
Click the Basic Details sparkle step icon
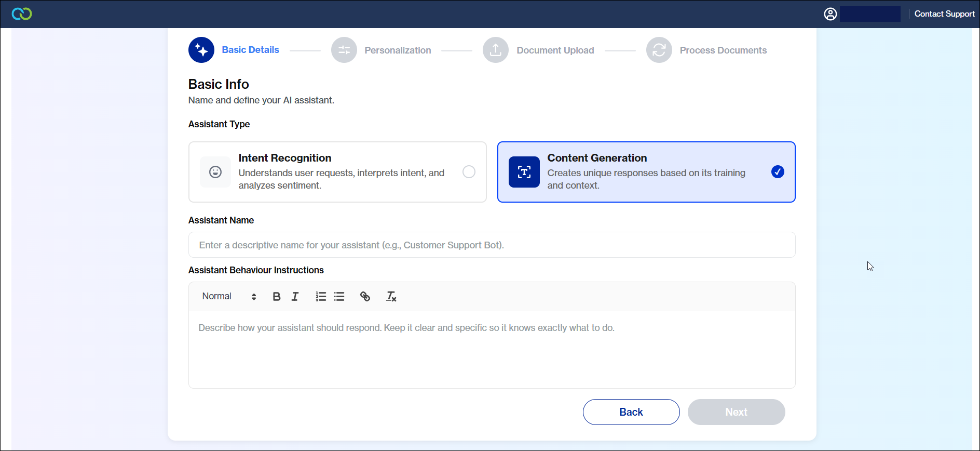201,50
